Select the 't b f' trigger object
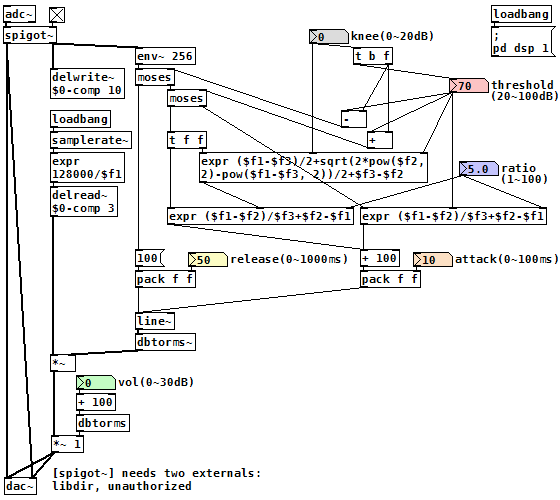 (x=373, y=56)
